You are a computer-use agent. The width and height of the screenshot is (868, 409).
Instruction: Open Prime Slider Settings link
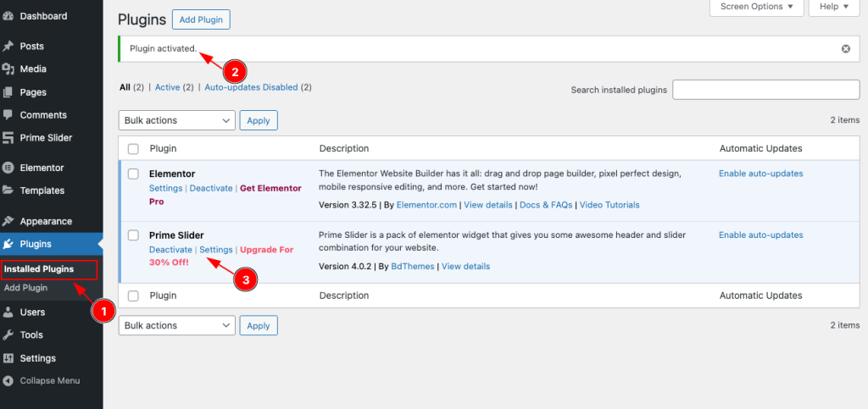click(215, 250)
